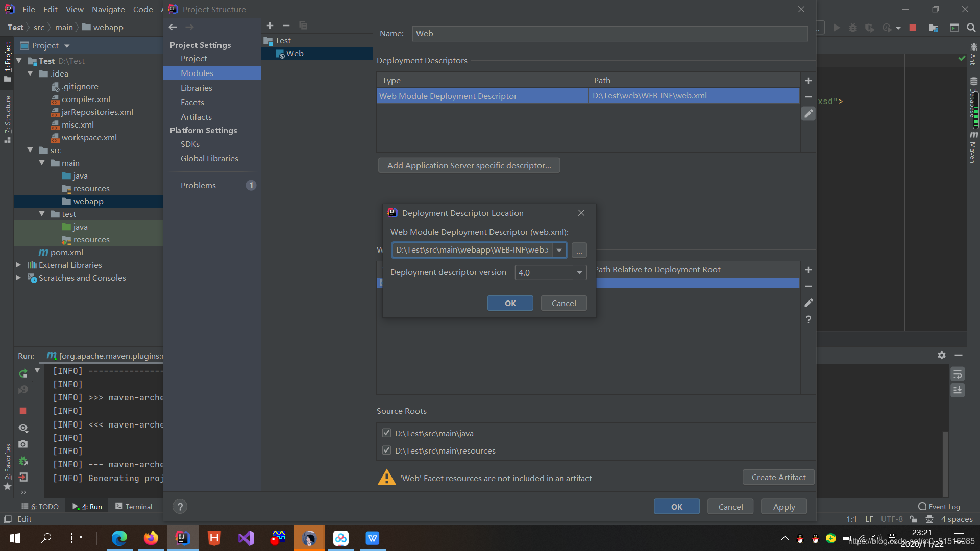Select Web module in project tree
This screenshot has height=551, width=980.
(294, 53)
